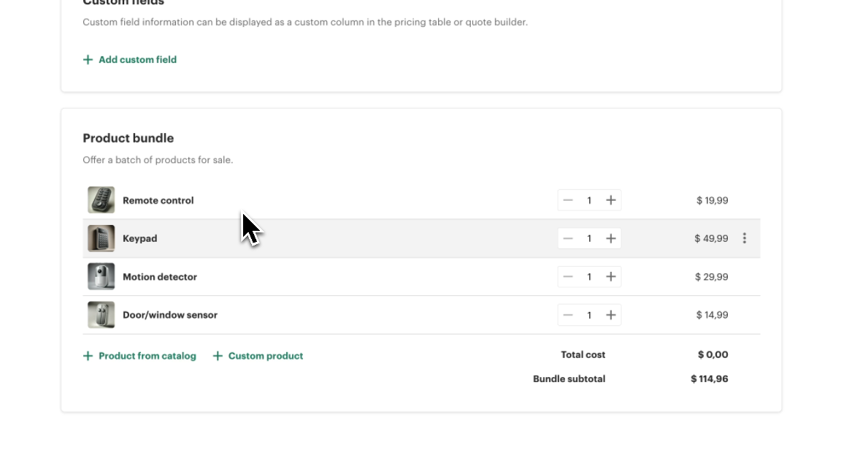Increase the Keypad quantity
The height and width of the screenshot is (453, 868).
[x=611, y=238]
